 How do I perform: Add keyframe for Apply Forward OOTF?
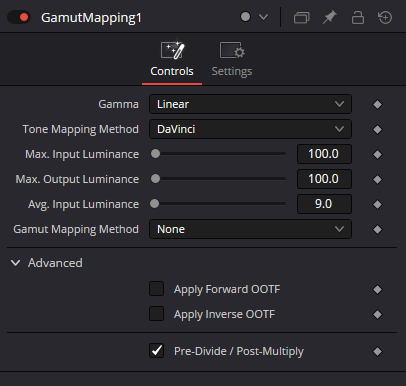(377, 289)
